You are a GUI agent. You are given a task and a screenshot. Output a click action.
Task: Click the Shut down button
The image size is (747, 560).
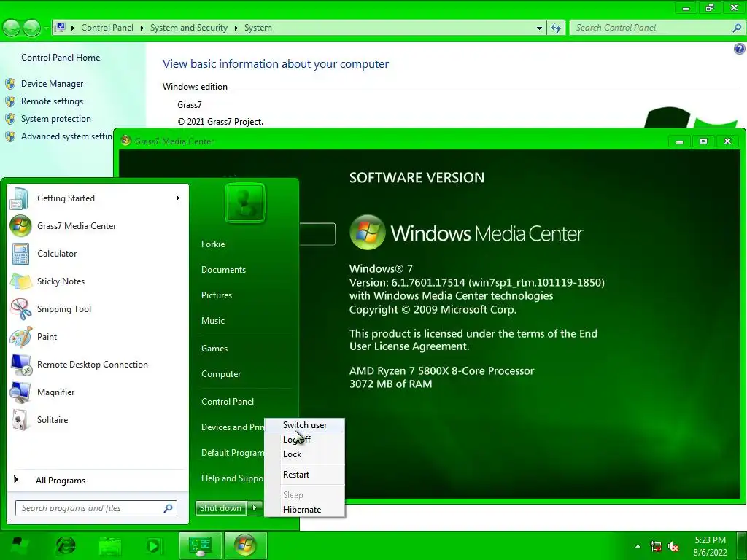pos(220,508)
